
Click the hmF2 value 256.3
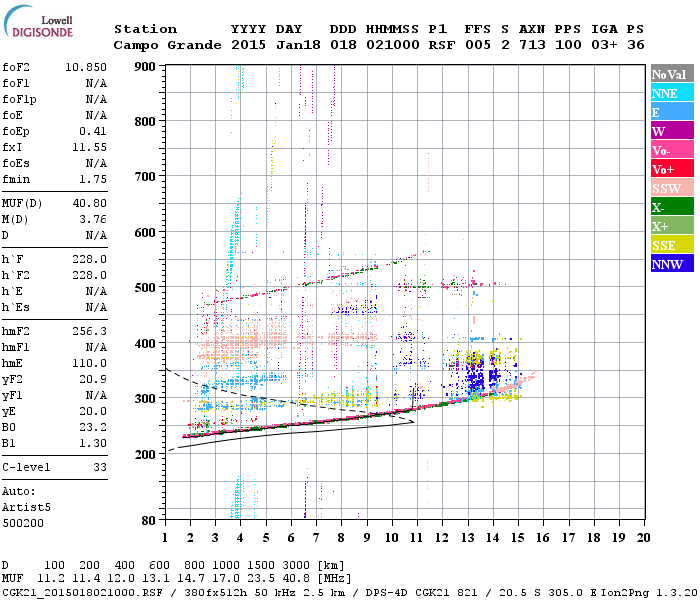[x=89, y=331]
